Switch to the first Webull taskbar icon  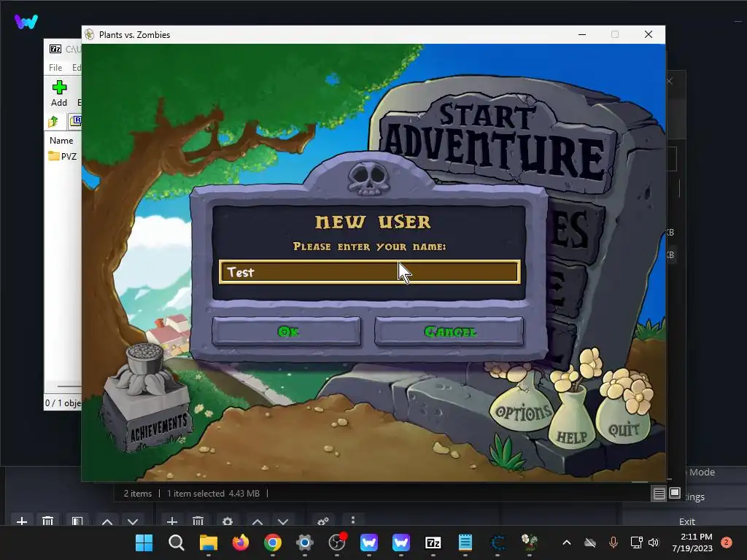(x=369, y=542)
